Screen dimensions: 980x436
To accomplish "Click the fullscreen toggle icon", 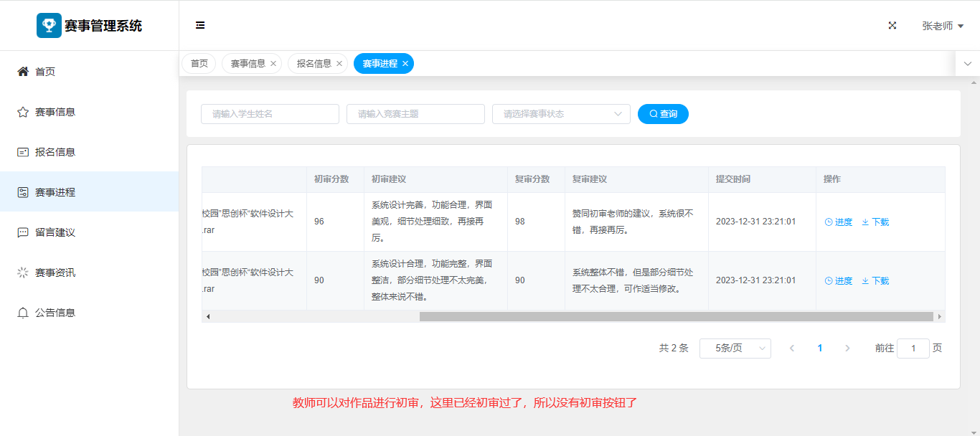I will (x=892, y=25).
